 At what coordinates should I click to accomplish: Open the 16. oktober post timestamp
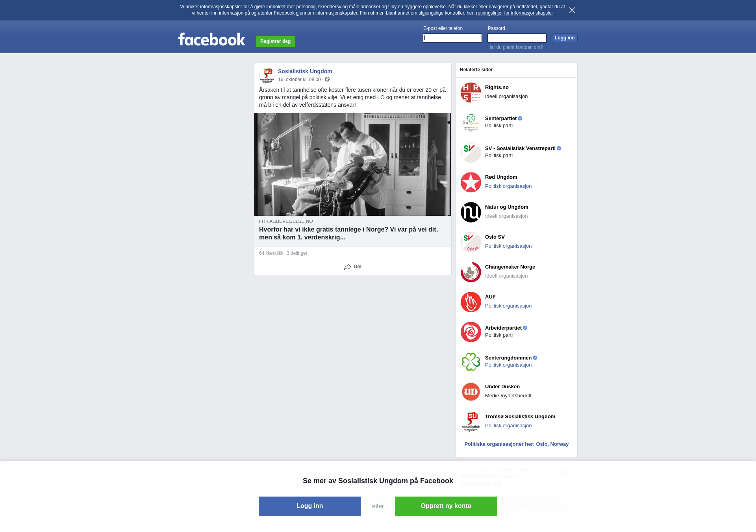click(299, 80)
